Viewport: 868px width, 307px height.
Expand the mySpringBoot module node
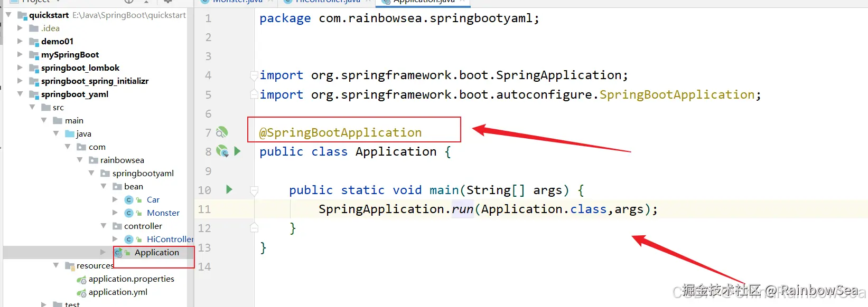20,54
